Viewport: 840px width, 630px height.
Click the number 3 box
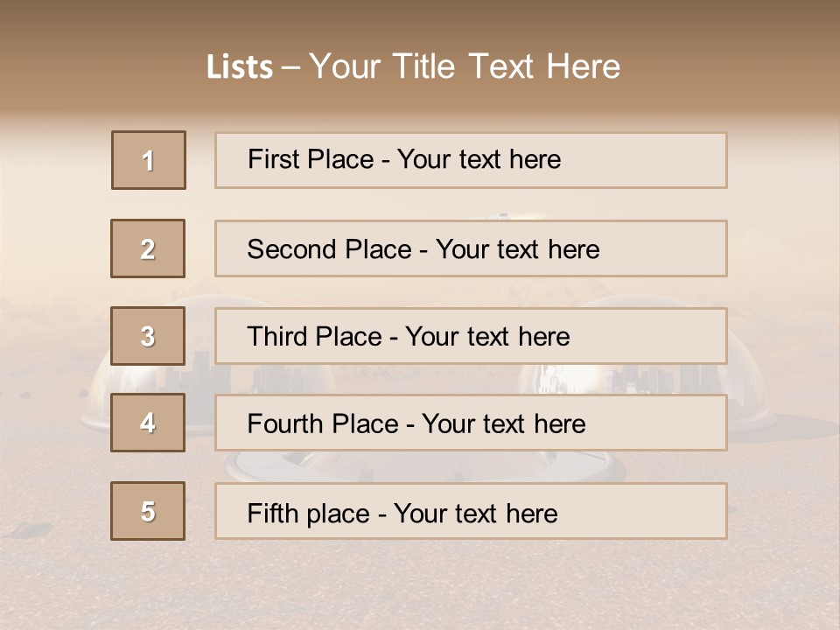[148, 336]
